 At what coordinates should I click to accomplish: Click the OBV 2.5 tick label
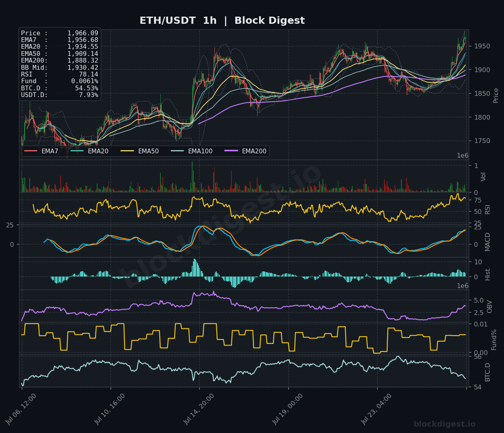479,313
